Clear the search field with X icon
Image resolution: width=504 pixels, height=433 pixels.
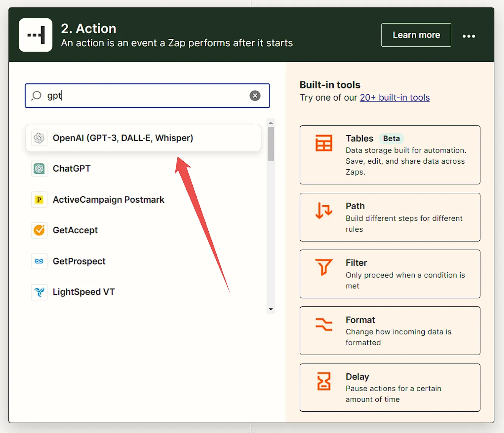[255, 96]
